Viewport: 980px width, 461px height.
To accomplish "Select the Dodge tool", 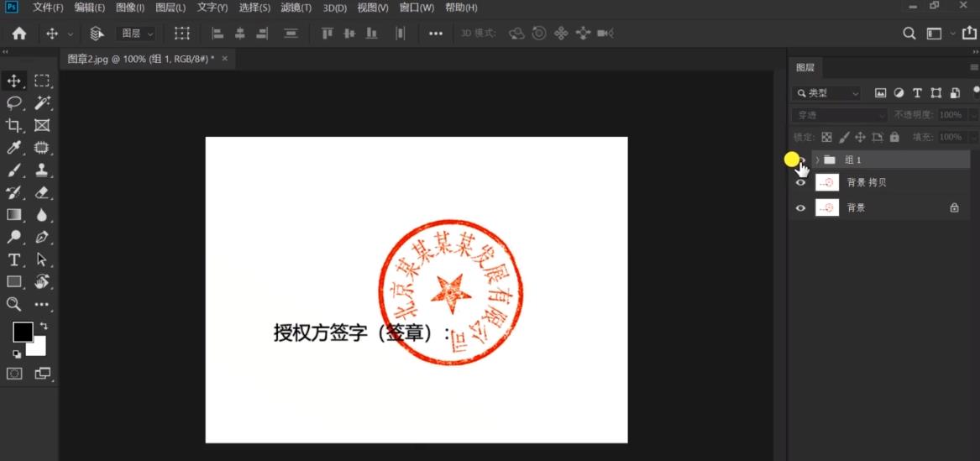I will coord(14,238).
